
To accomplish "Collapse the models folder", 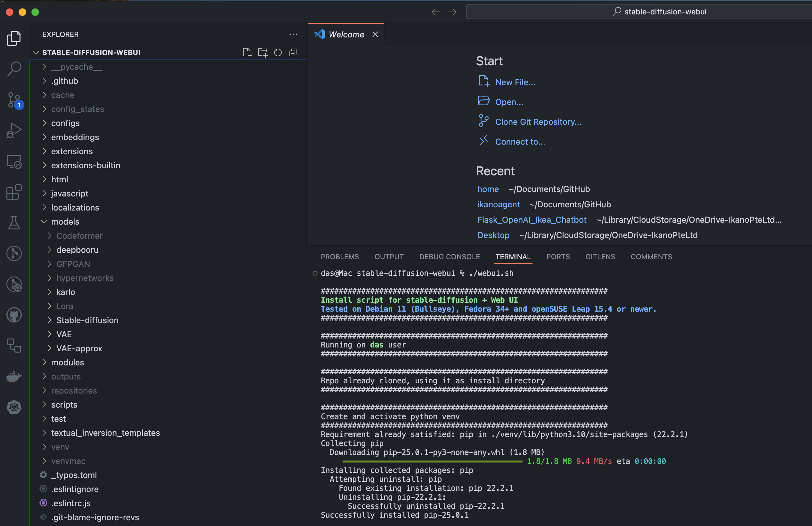I will pos(65,222).
